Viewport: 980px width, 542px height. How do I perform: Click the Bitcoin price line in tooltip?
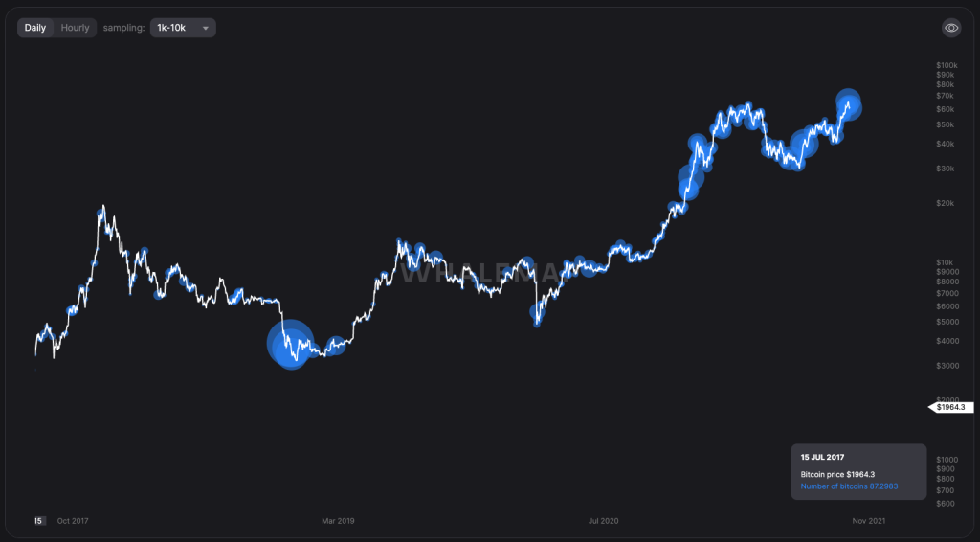[x=836, y=474]
